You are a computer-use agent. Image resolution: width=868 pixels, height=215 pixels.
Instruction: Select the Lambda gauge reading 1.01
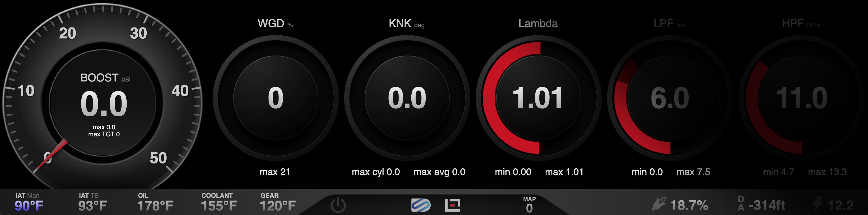(x=538, y=98)
